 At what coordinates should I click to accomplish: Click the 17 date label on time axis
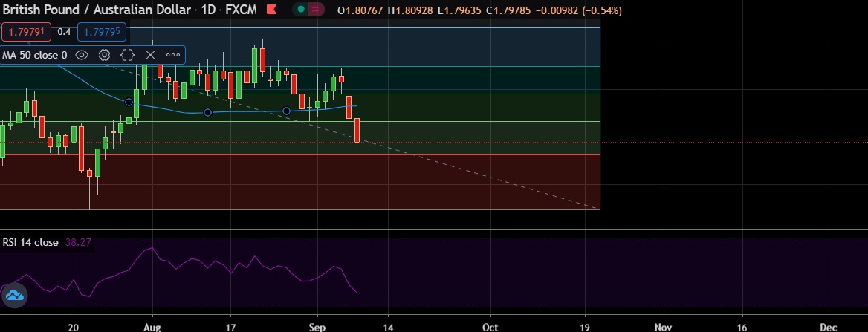[231, 328]
